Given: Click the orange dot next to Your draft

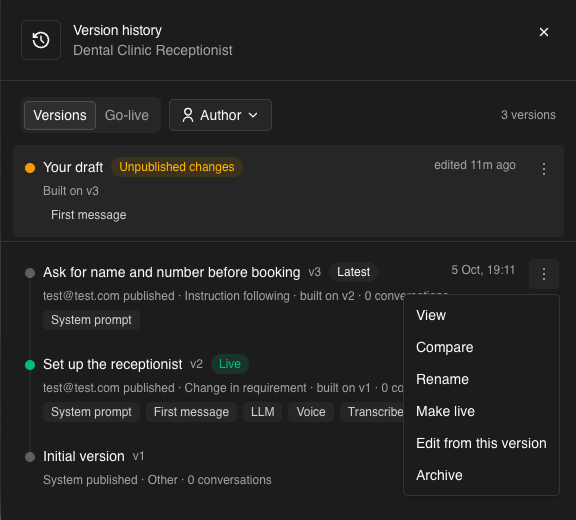Looking at the screenshot, I should click(30, 168).
